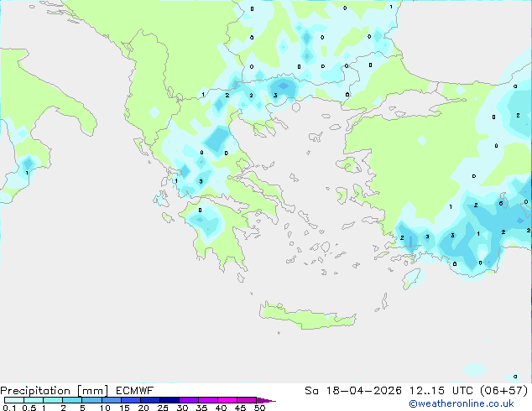
Task: Pick the 1 to 2 mm legend swatch
Action: pyautogui.click(x=53, y=400)
